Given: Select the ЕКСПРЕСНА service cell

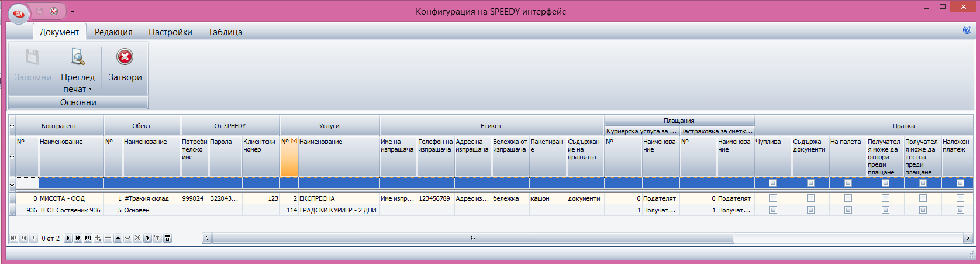Looking at the screenshot, I should 339,198.
